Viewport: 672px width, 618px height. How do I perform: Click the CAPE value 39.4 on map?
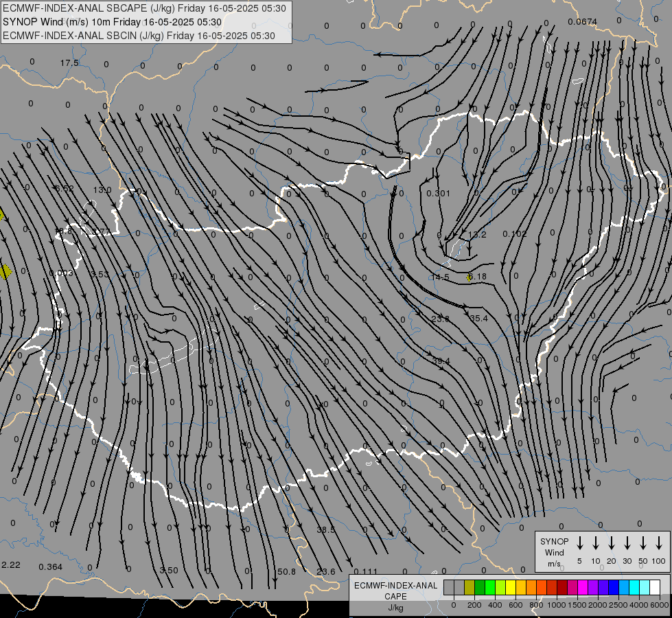pyautogui.click(x=441, y=361)
